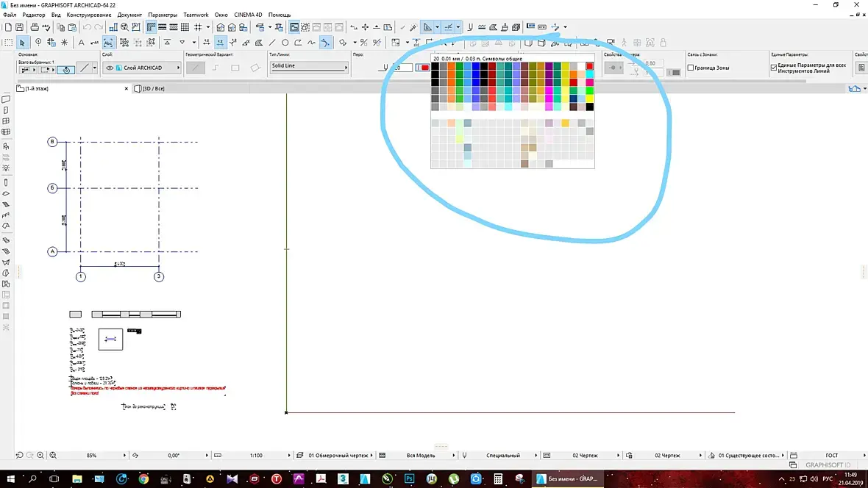Click the rotation angle 0,00° field
This screenshot has width=868, height=488.
tap(174, 456)
